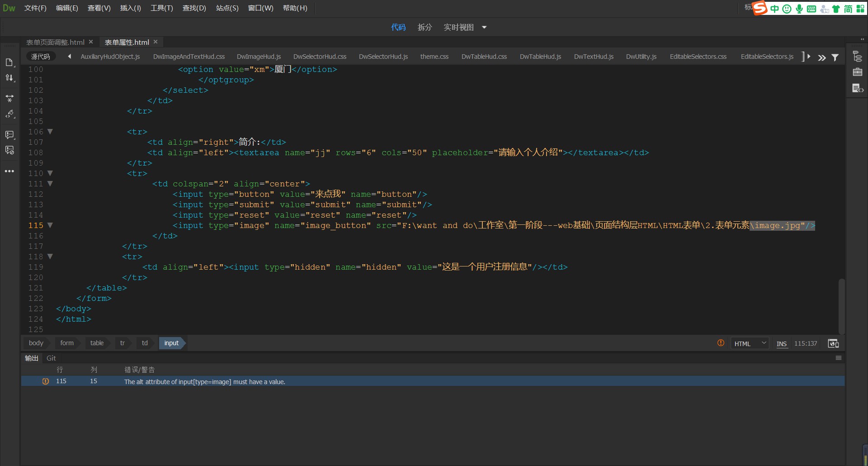Open the 插入(I) menu
The width and height of the screenshot is (868, 466).
(130, 8)
